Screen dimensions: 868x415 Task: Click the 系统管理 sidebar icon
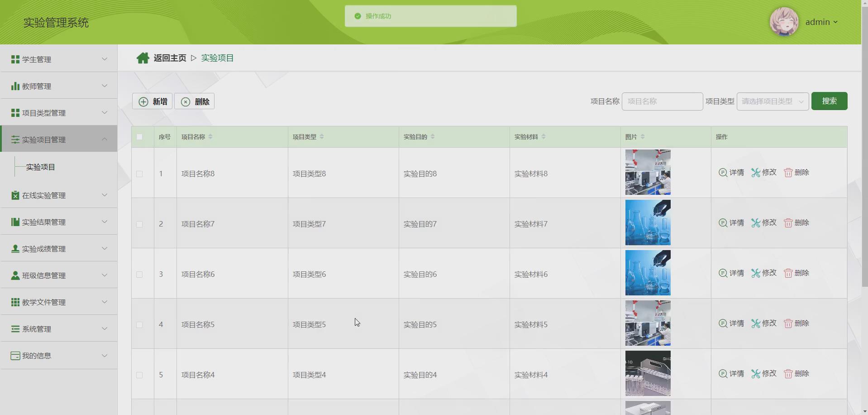pos(14,329)
